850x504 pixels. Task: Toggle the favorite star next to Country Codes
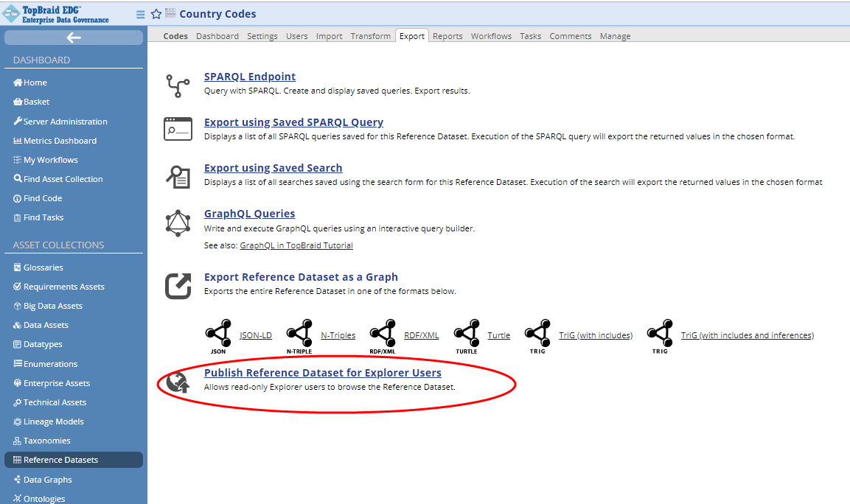coord(156,13)
